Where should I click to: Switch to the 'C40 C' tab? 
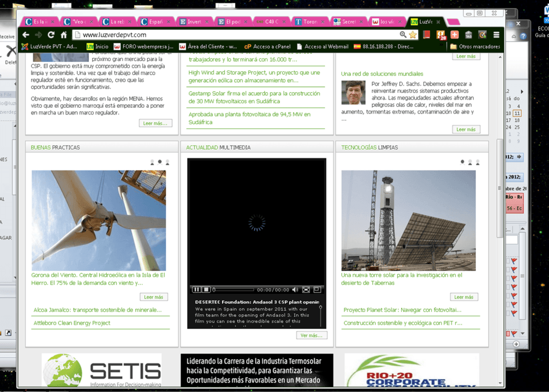271,22
